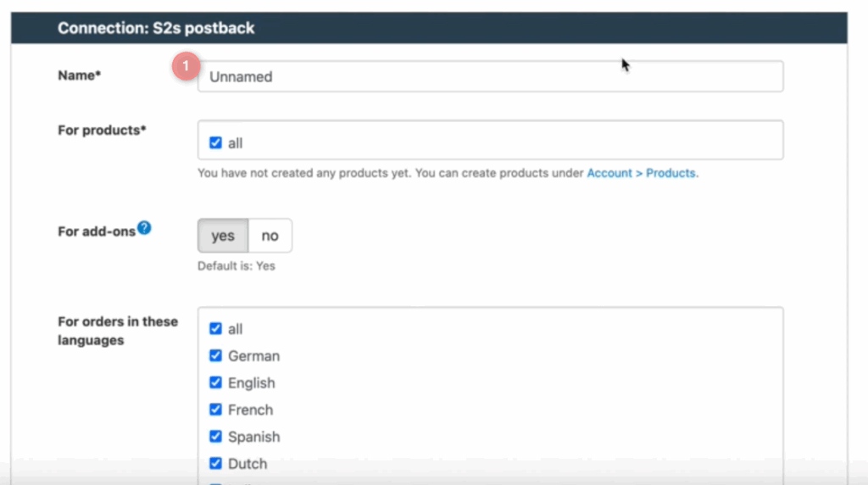Viewport: 868px width, 485px height.
Task: Click into the Name field showing Unnamed
Action: pos(490,76)
